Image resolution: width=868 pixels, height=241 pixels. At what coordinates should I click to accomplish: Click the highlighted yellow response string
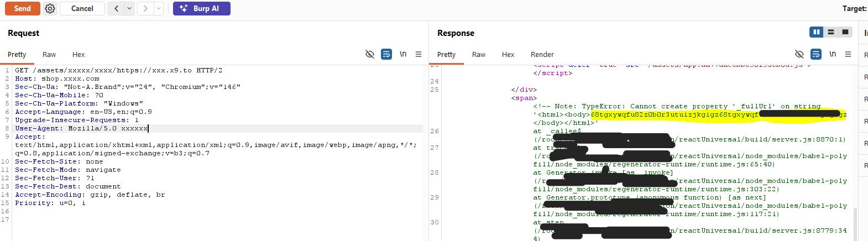click(719, 114)
